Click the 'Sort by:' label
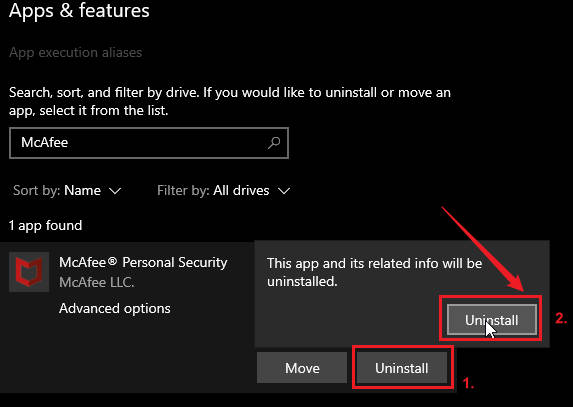This screenshot has width=573, height=407. tap(37, 190)
